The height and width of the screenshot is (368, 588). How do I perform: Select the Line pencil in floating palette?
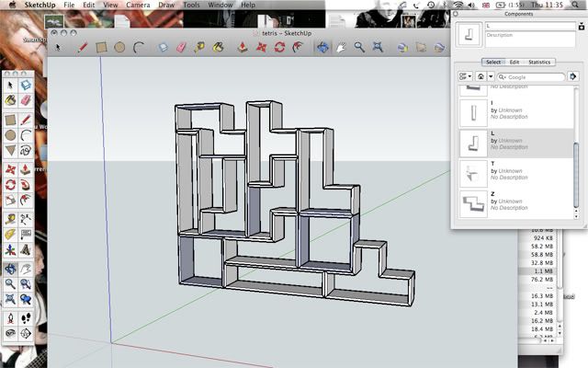[26, 121]
